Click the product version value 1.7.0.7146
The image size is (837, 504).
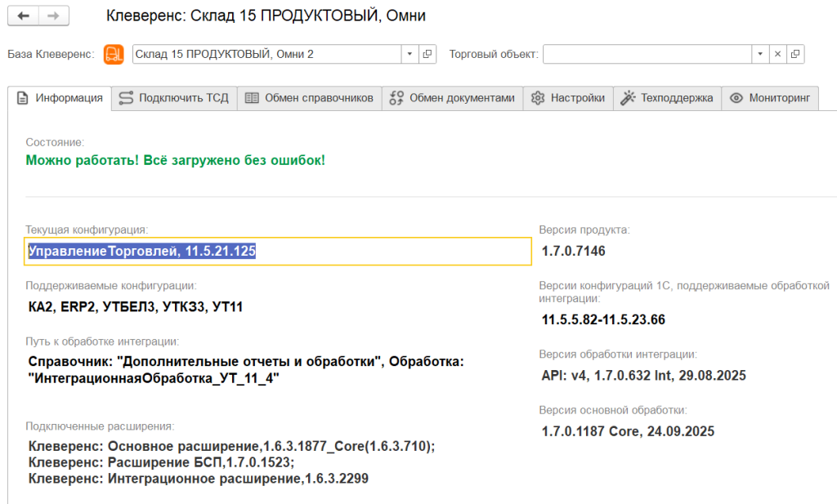[x=574, y=252]
